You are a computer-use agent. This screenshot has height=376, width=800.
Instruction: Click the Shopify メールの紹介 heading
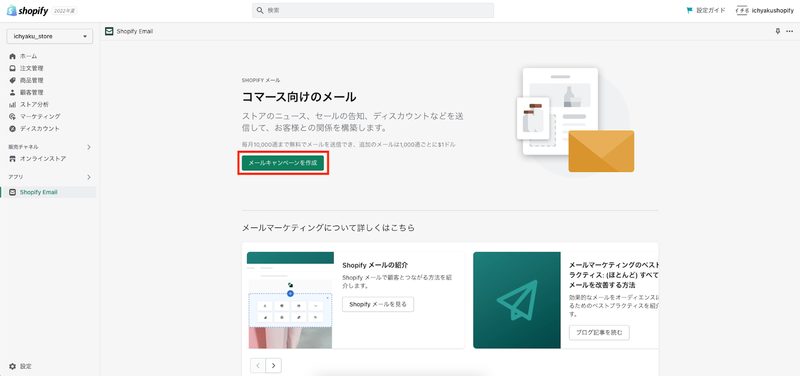pos(375,265)
